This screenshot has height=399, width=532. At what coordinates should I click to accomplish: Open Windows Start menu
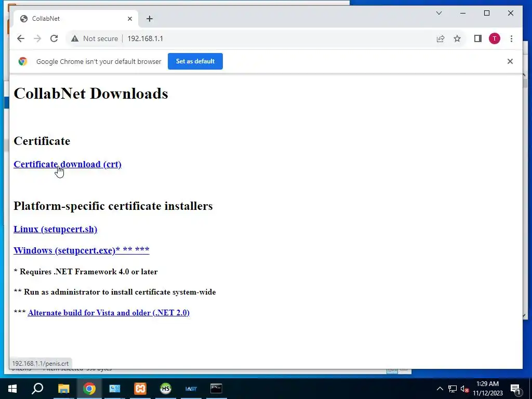pyautogui.click(x=12, y=389)
